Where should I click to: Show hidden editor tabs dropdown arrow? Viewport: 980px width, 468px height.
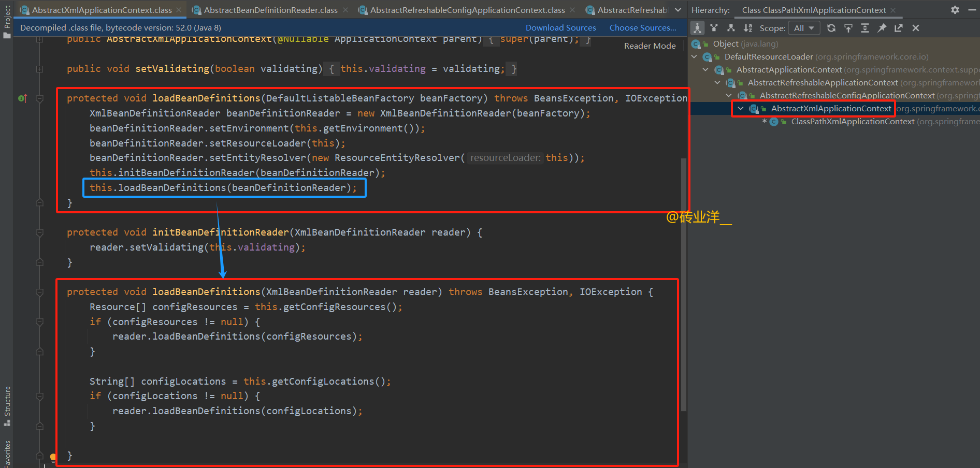click(678, 10)
